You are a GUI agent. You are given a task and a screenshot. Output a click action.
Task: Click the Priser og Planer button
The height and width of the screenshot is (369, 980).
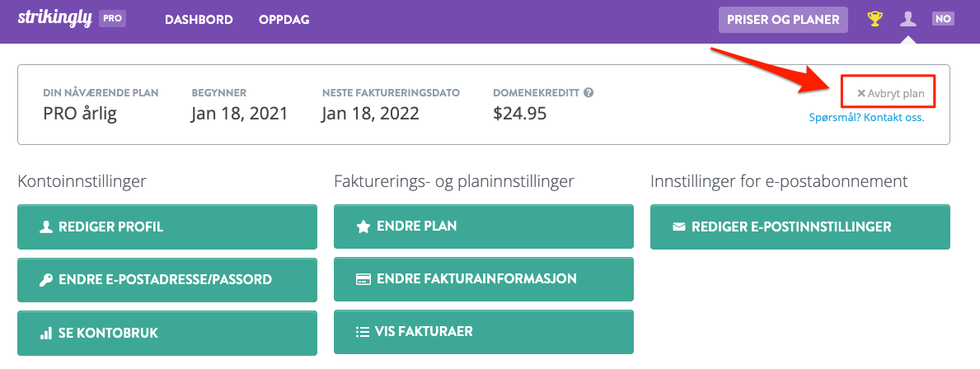click(783, 19)
